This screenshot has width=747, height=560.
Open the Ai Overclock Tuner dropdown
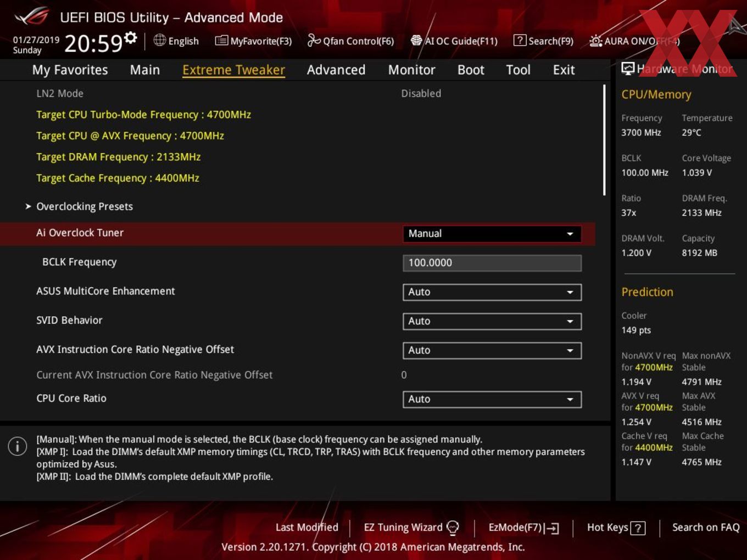(x=492, y=234)
